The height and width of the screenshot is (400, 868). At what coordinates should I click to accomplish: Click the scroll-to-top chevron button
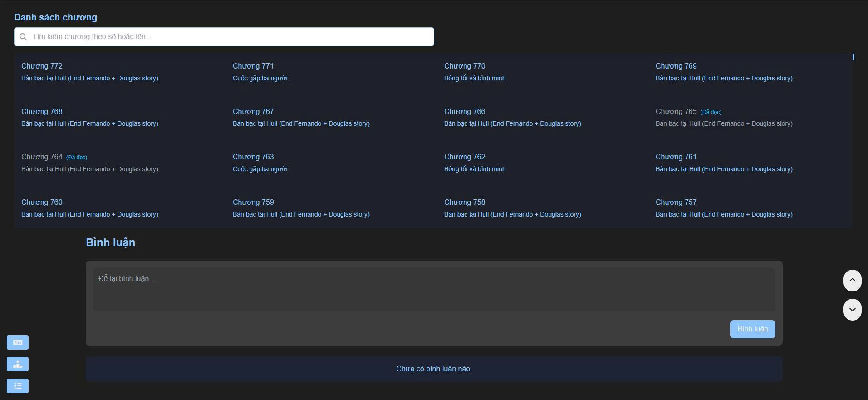tap(852, 281)
